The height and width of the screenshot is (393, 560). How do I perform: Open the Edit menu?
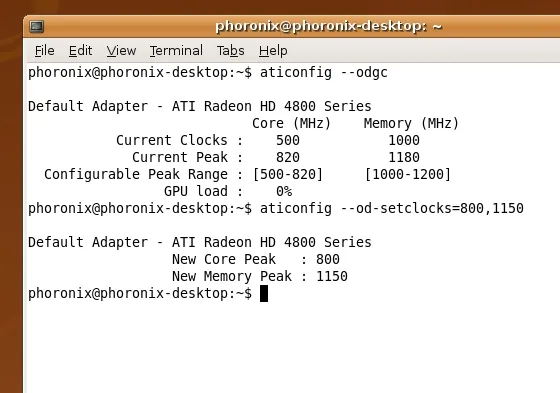click(80, 51)
